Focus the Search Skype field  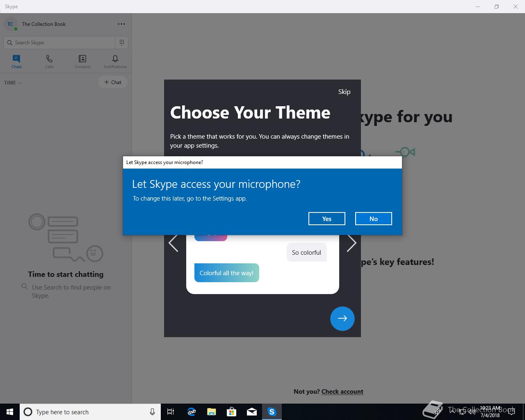tap(59, 42)
